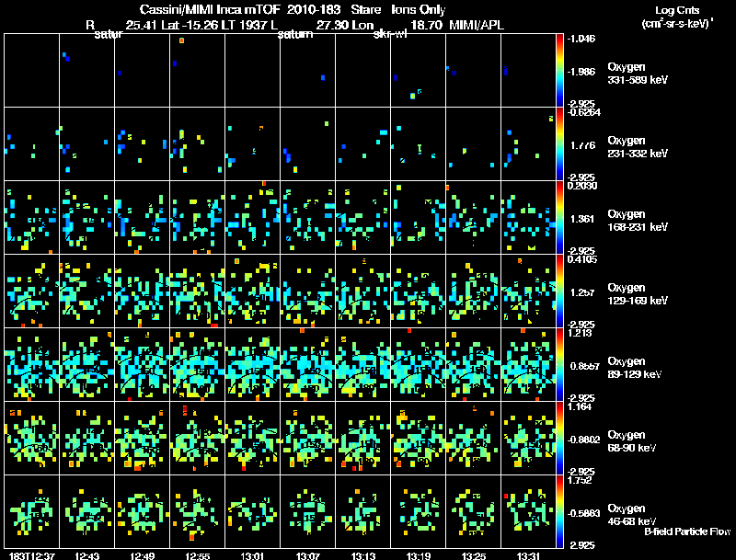This screenshot has width=736, height=560.
Task: Click the Oxygen 46-68 keV color bar
Action: (561, 511)
